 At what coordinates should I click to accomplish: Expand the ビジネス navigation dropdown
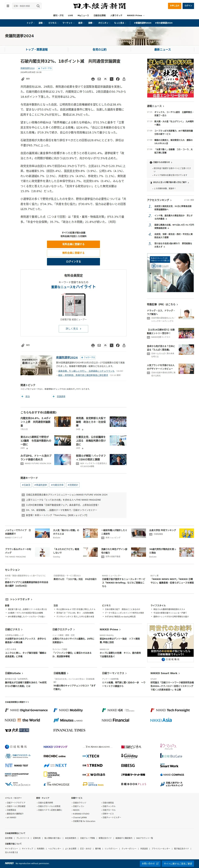coord(53,23)
